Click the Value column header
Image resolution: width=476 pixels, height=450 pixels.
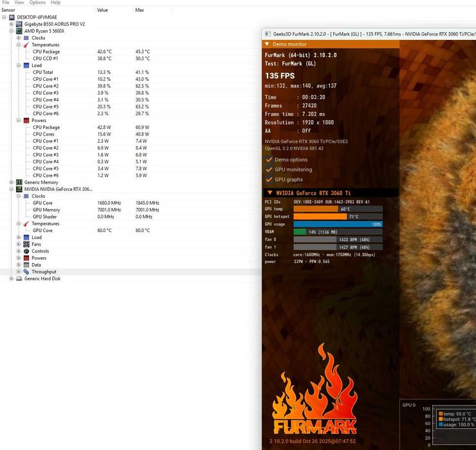click(x=114, y=10)
